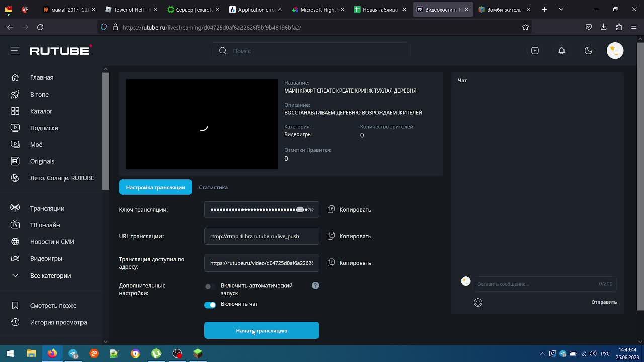Reload the page
Viewport: 644px width, 362px height.
(40, 27)
